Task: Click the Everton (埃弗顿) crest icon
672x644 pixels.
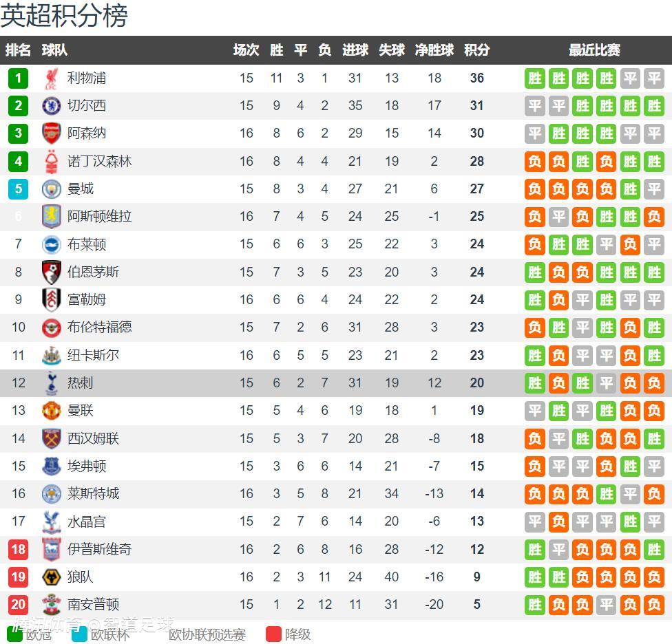Action: click(51, 466)
